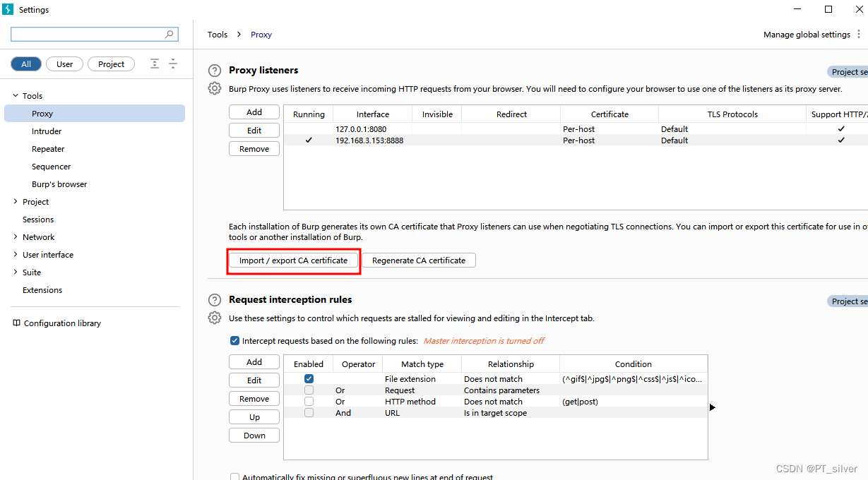Select the All filter tab

26,64
